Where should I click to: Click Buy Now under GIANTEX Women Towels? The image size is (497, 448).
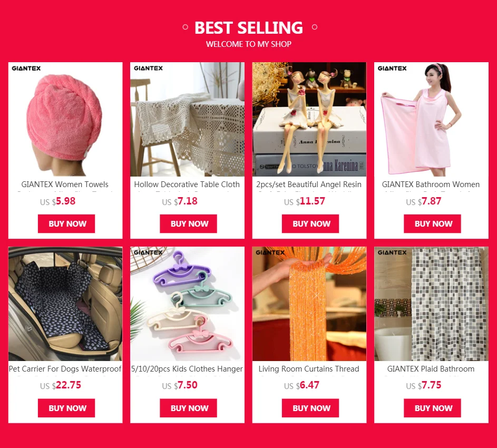coord(66,224)
